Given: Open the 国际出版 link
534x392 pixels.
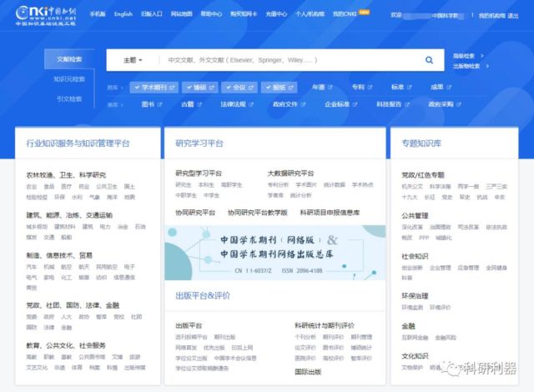Looking at the screenshot, I should (308, 372).
